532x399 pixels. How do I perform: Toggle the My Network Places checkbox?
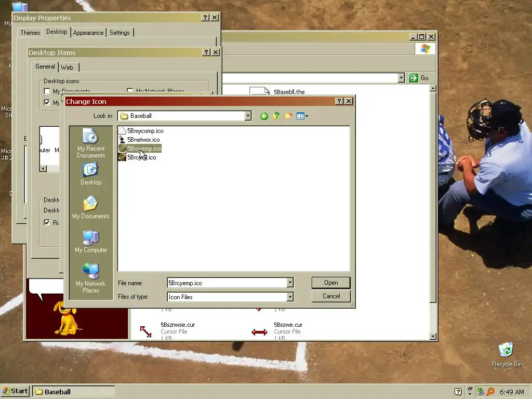click(x=129, y=90)
